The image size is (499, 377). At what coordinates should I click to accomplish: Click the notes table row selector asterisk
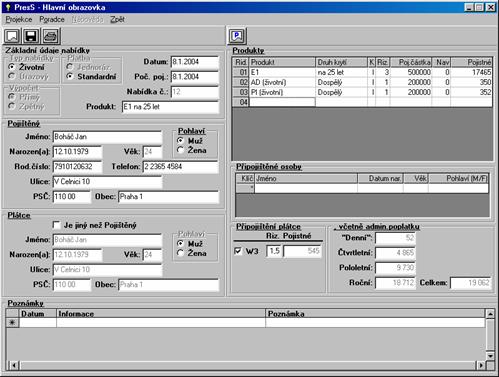click(12, 323)
